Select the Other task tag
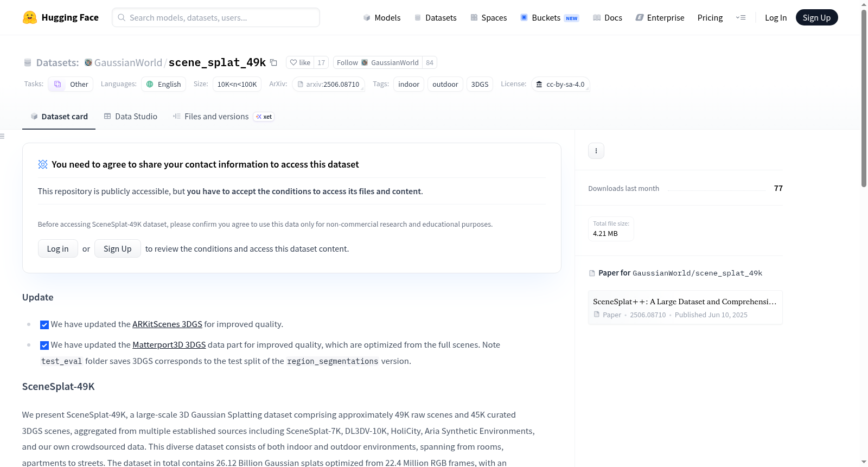 [71, 84]
